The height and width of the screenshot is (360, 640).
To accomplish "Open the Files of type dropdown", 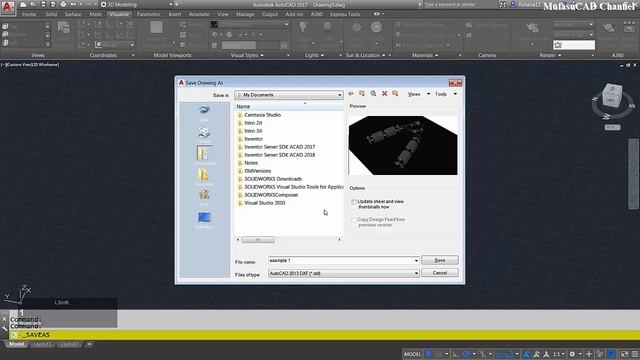I will tap(344, 273).
